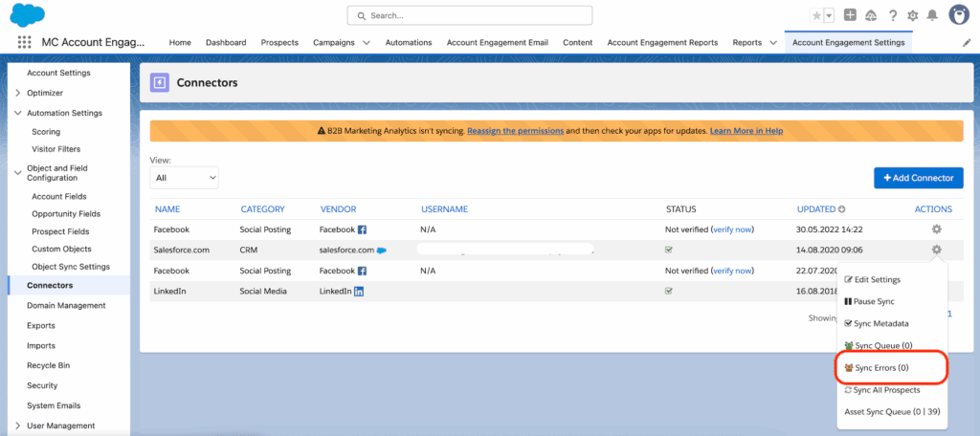The width and height of the screenshot is (980, 436).
Task: Open the Trailhead guidance icon
Action: pos(871,15)
